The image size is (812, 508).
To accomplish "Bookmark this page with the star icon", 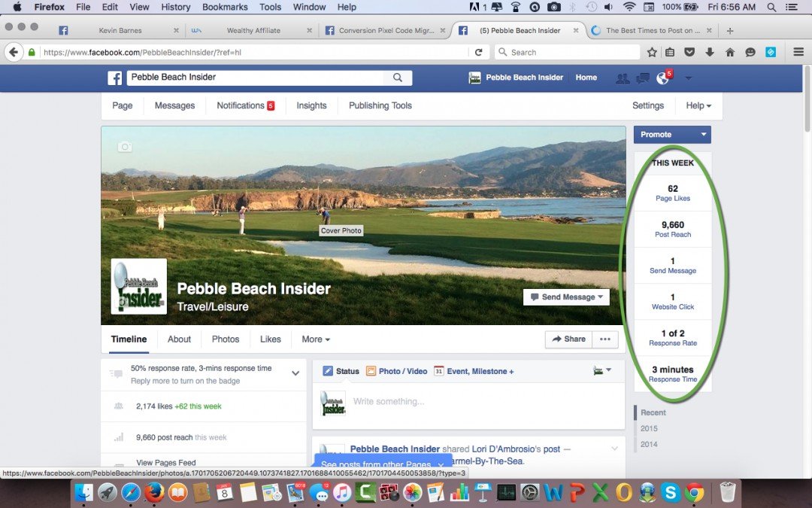I will (x=652, y=53).
